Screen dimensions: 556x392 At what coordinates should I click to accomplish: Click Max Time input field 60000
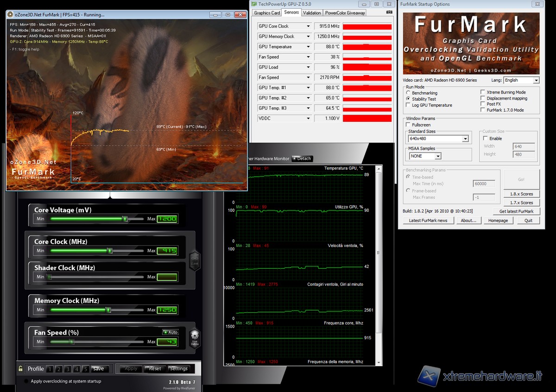484,184
